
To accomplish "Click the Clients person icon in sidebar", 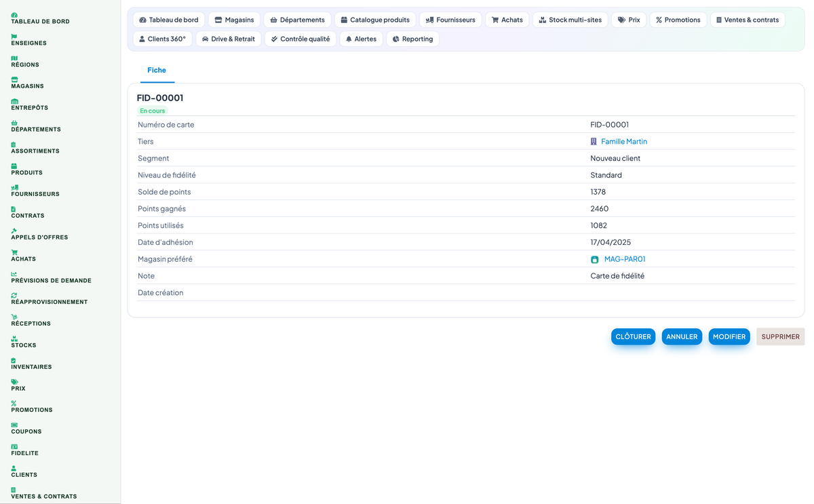I will click(x=14, y=468).
